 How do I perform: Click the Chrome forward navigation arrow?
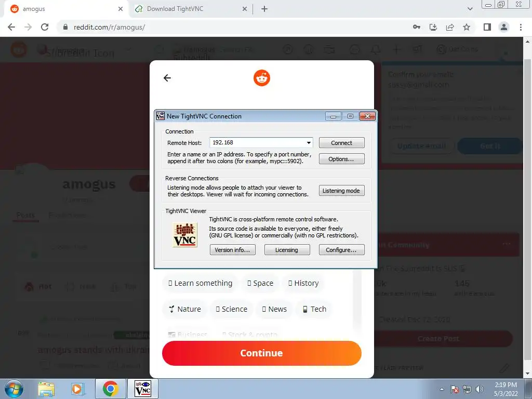(28, 27)
